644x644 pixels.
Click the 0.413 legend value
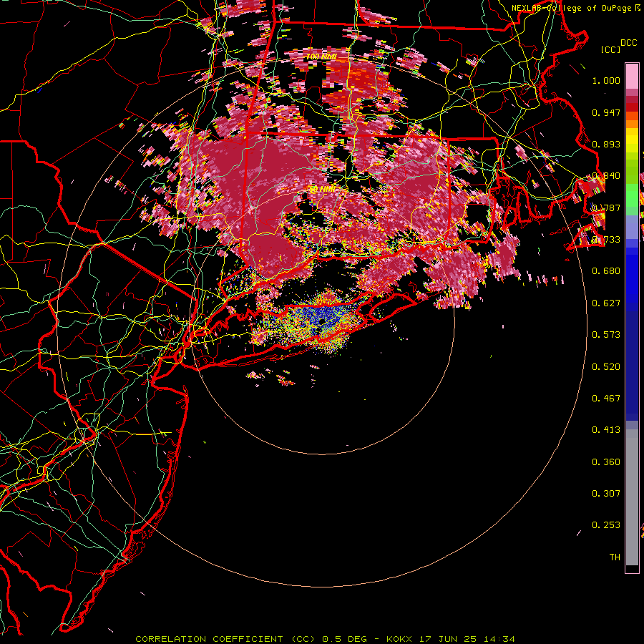(606, 430)
